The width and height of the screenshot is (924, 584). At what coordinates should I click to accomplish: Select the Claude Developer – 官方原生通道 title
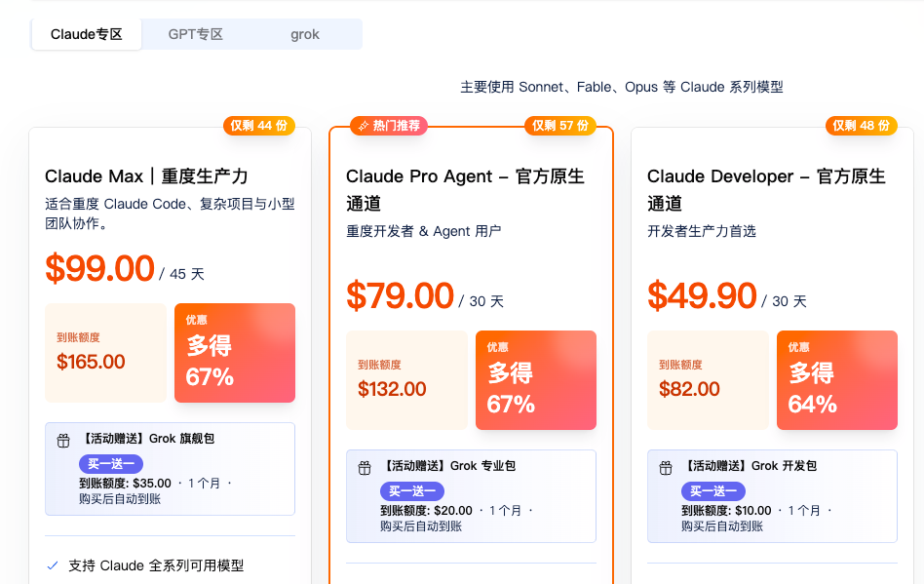pos(766,190)
